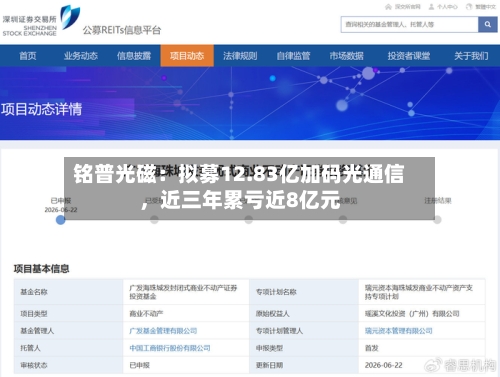Open 关于我们 page

point(471,56)
